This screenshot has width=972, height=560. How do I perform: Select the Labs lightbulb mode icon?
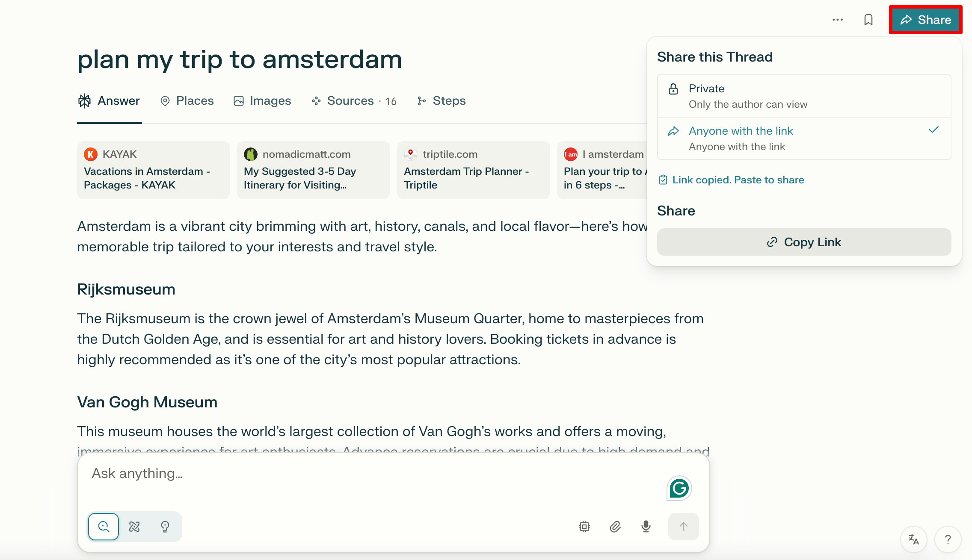(165, 527)
